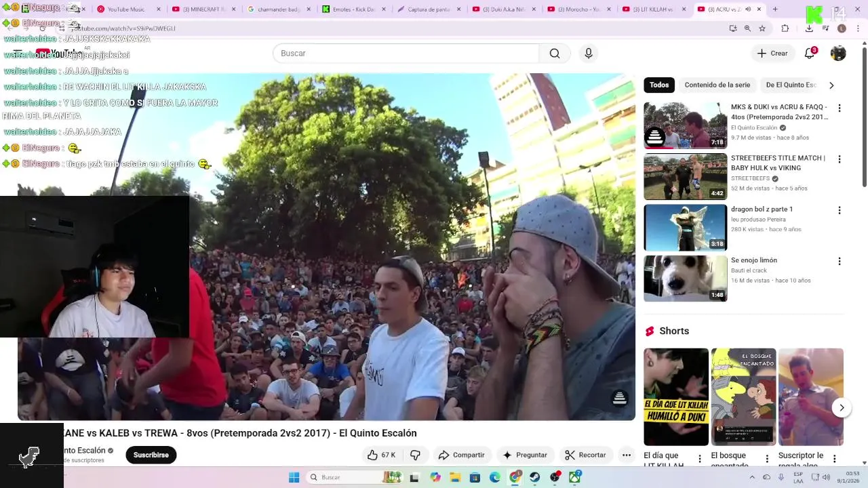The image size is (868, 488).
Task: Switch to Emotes - Kick Dashboard tab
Action: (x=353, y=9)
